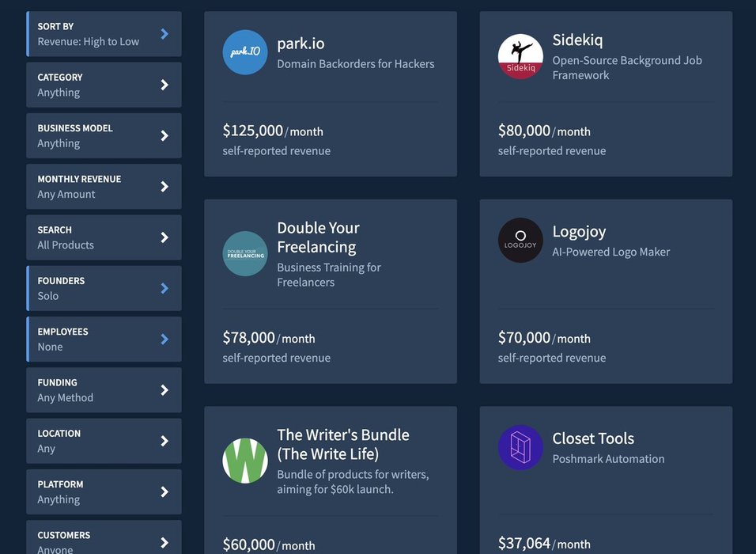Click the $60,000/month revenue figure

point(269,545)
